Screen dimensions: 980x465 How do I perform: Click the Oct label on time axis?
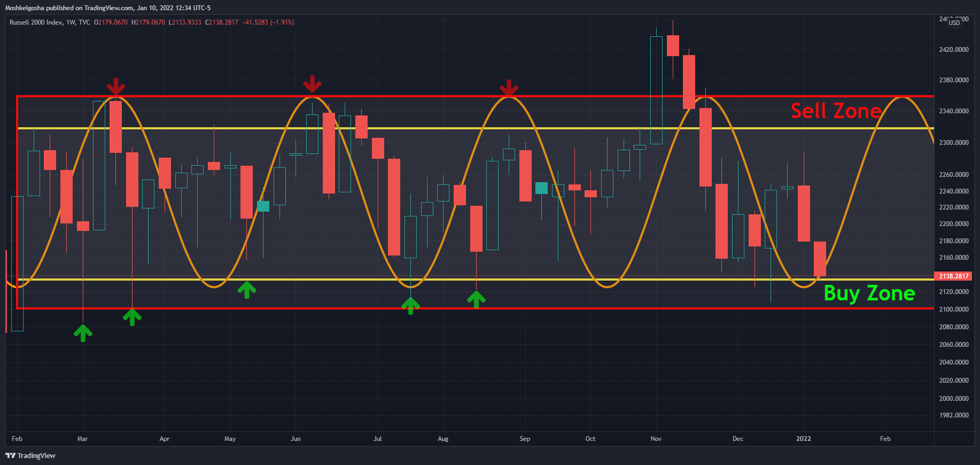click(590, 439)
